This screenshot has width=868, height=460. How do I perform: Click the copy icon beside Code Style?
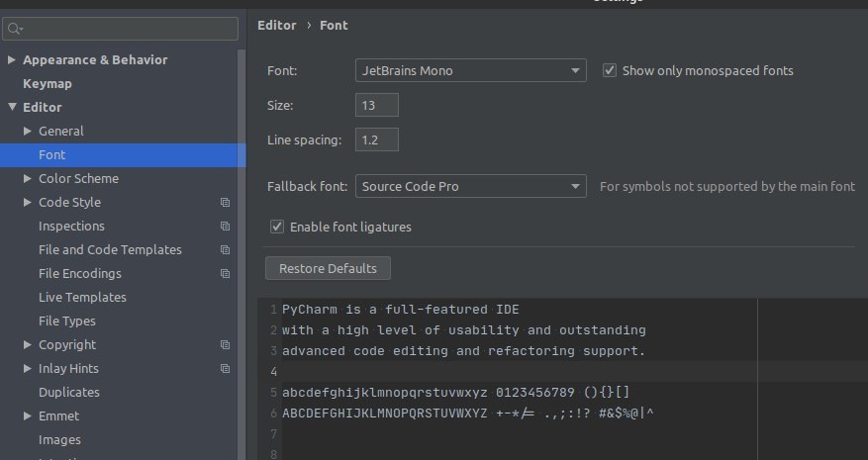225,203
